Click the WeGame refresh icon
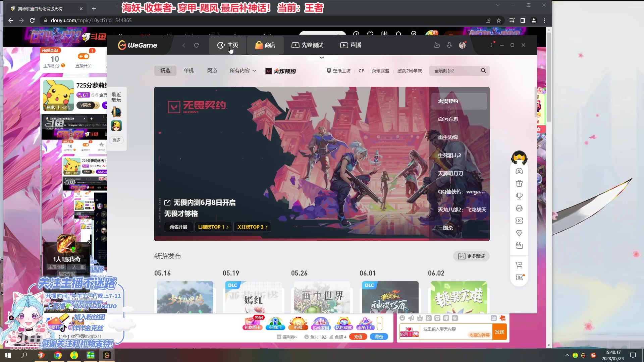The width and height of the screenshot is (644, 362). point(197,45)
